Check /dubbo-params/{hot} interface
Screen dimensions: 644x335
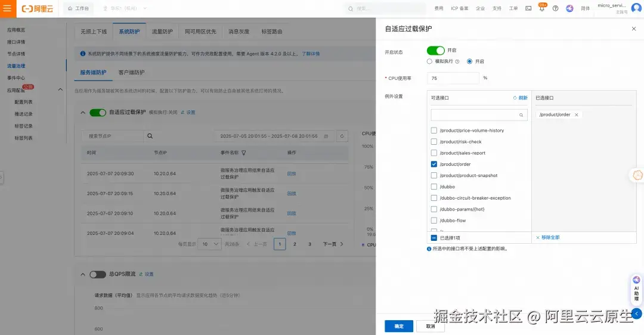434,209
